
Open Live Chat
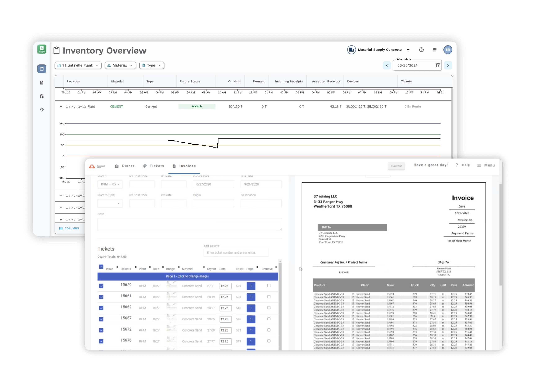coord(396,166)
